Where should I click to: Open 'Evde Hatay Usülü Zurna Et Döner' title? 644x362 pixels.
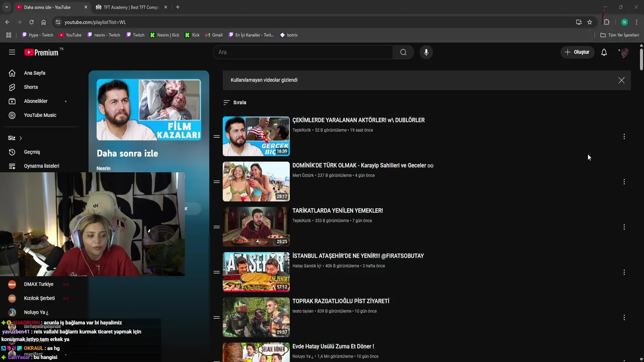333,346
